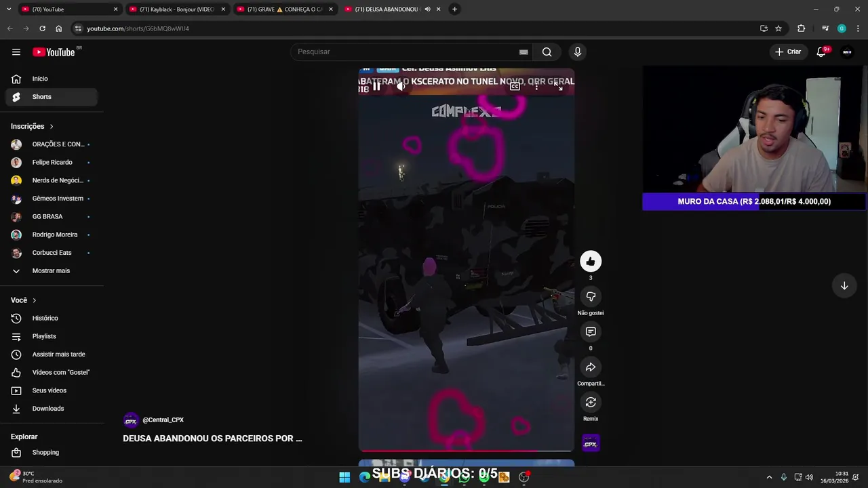Open the Corbucci Eats channel

(52, 253)
